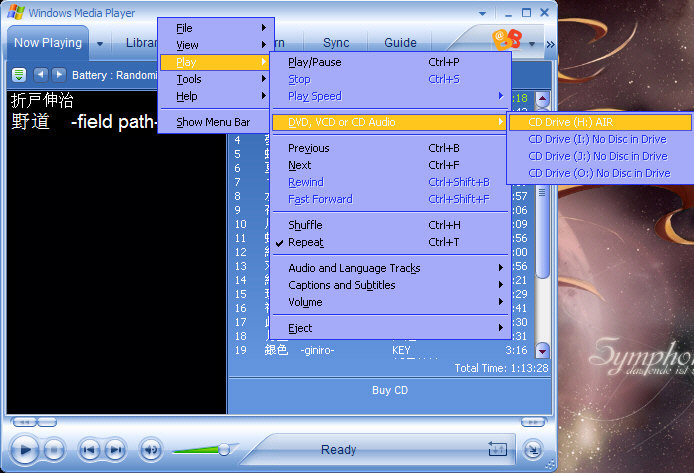Go to previous visualization arrow
This screenshot has width=694, height=473.
40,74
